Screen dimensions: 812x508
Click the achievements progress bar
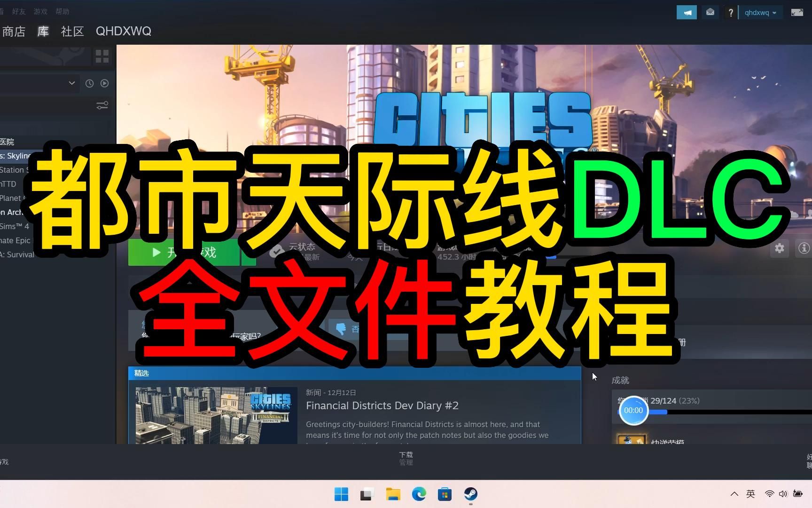(x=715, y=412)
